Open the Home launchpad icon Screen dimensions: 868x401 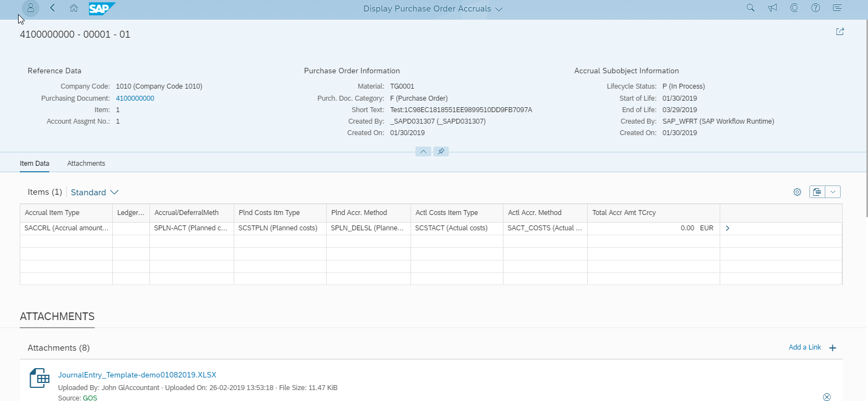[74, 8]
